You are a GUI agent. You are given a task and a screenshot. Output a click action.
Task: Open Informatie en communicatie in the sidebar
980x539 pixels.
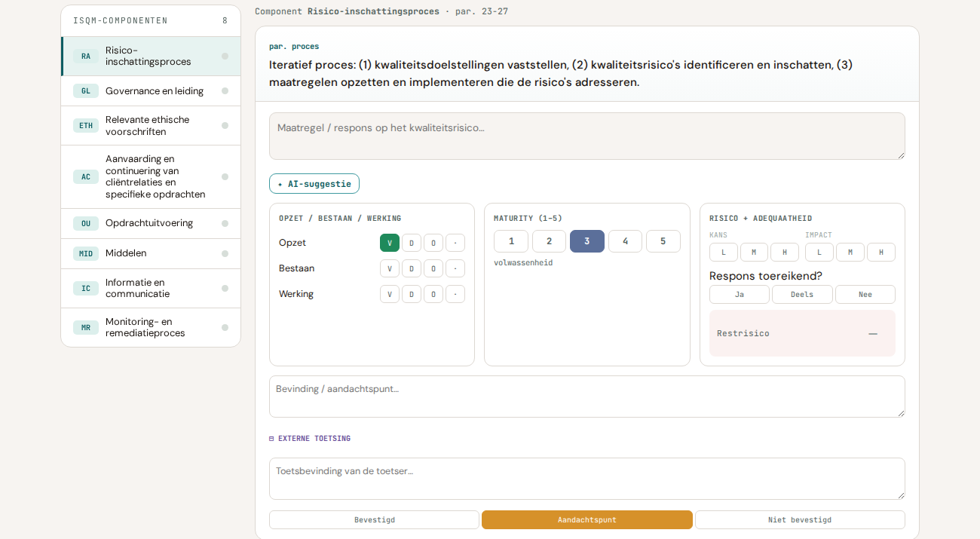click(151, 289)
